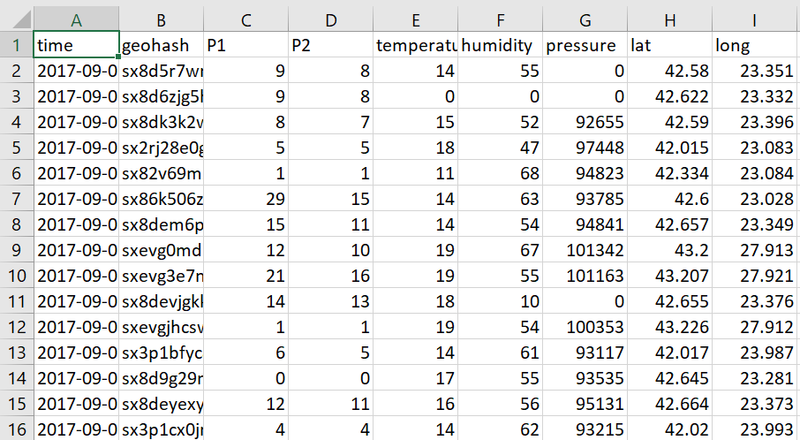Select column I header

pyautogui.click(x=756, y=20)
